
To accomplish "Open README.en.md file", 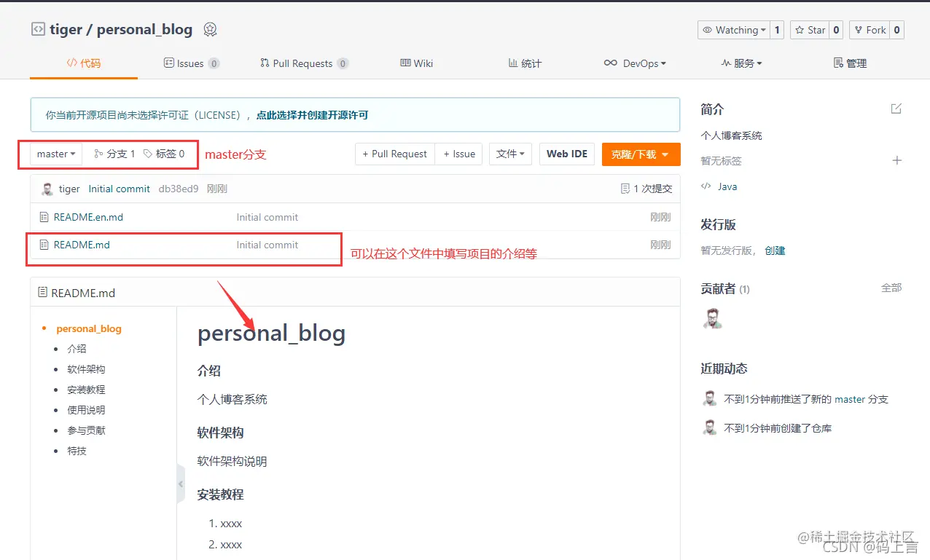I will point(88,217).
